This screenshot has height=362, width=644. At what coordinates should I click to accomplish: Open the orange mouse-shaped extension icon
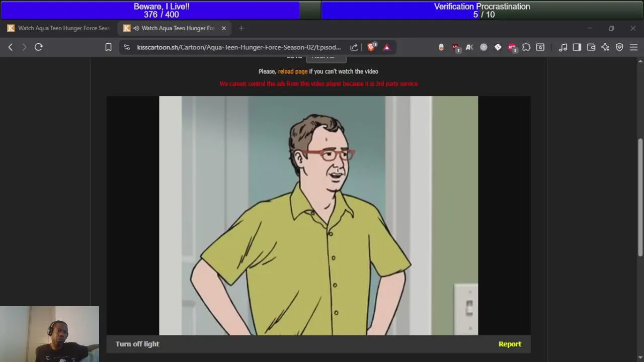point(441,47)
